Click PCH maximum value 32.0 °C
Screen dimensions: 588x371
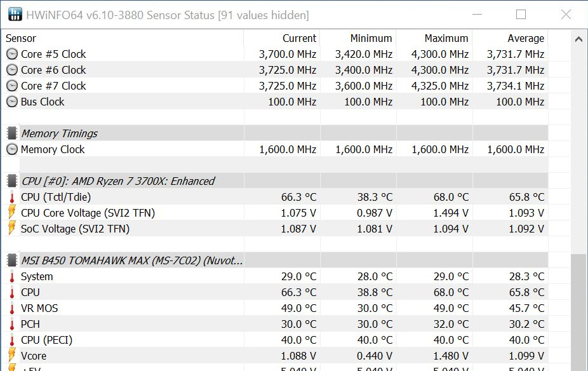451,324
